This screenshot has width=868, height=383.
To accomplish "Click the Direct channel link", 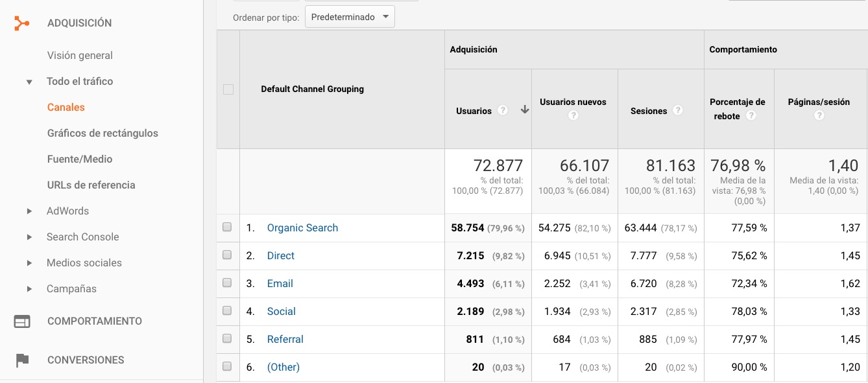I will (280, 255).
